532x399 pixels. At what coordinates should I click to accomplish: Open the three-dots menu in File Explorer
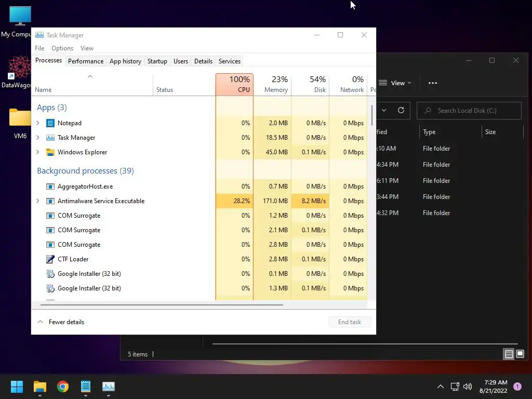tap(433, 83)
